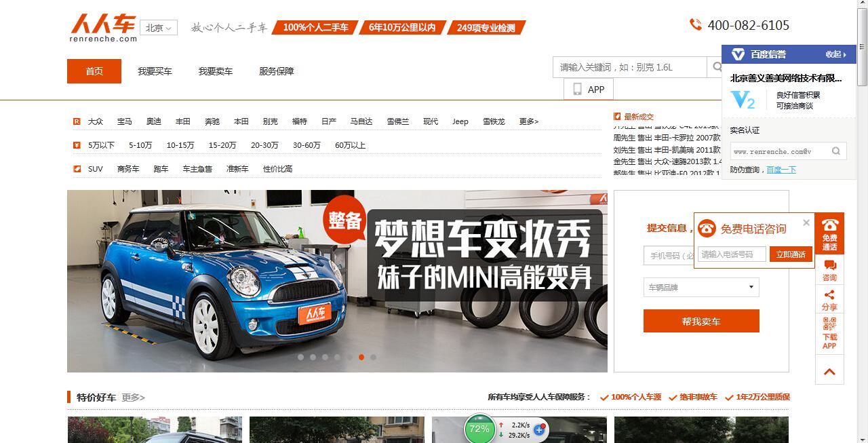Click the search magnifier icon
This screenshot has width=868, height=443.
point(716,67)
